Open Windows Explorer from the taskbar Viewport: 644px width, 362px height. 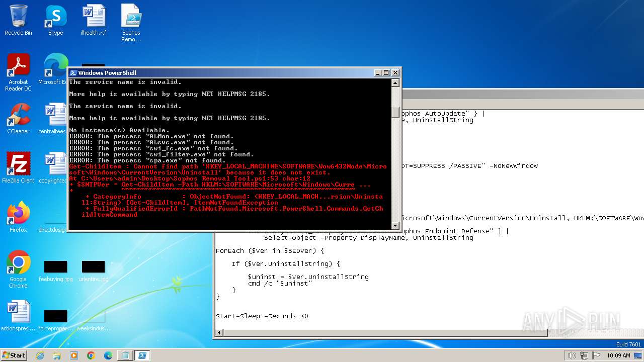pos(57,355)
